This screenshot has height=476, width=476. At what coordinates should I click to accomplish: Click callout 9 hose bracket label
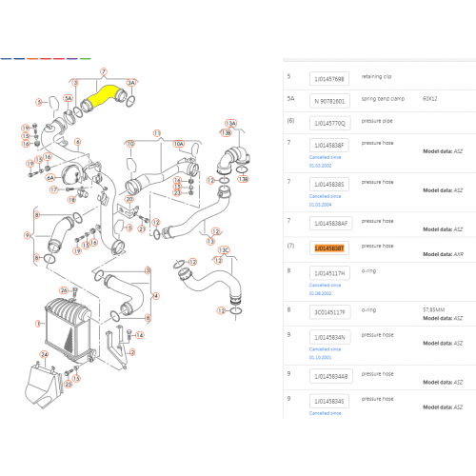[28, 235]
